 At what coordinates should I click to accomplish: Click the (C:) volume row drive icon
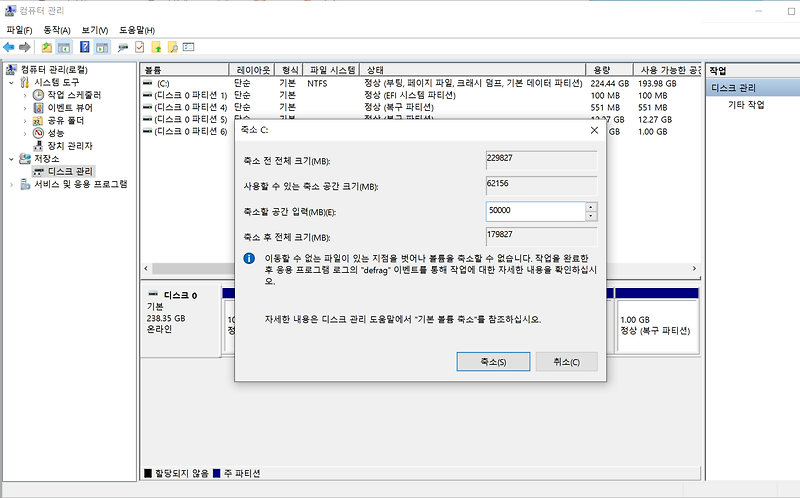(x=147, y=83)
